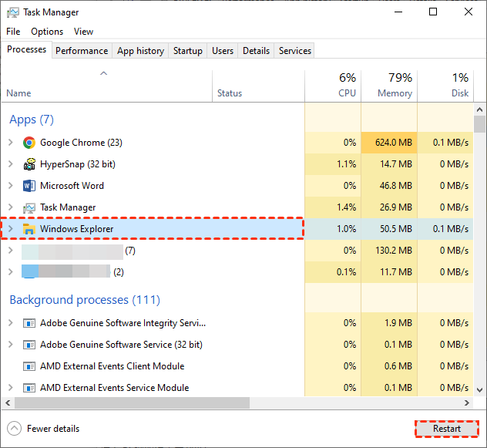Expand the Microsoft Word process entry
The image size is (487, 448).
pyautogui.click(x=10, y=186)
